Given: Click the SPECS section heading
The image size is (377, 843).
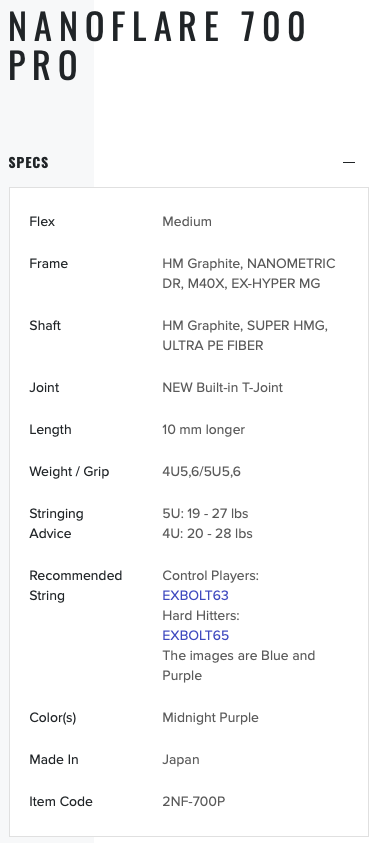Looking at the screenshot, I should coord(29,162).
